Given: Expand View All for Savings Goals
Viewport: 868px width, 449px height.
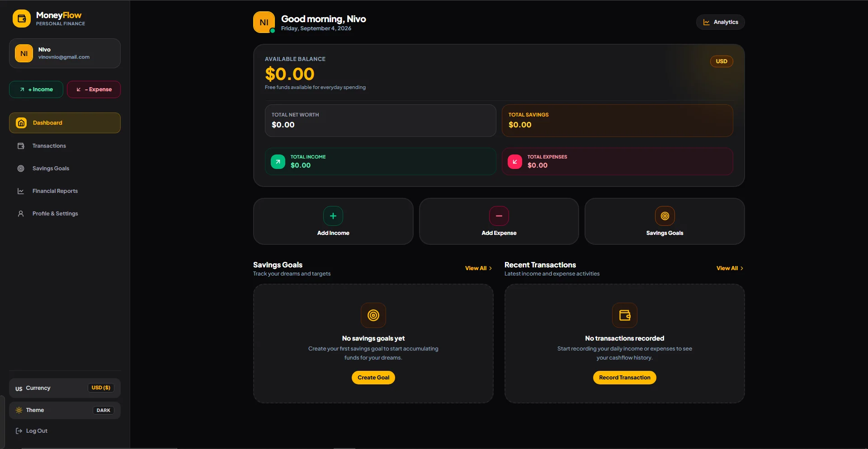Looking at the screenshot, I should (478, 268).
